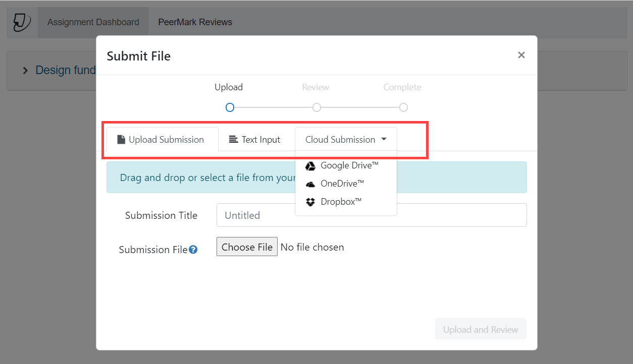
Task: Expand the Design fund assignment chevron
Action: (x=25, y=71)
